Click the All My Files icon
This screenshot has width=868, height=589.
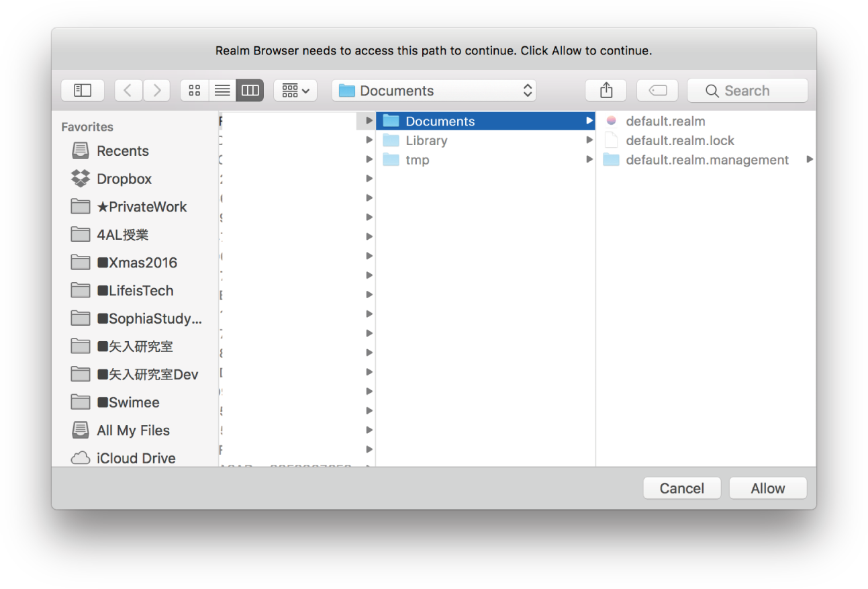81,430
